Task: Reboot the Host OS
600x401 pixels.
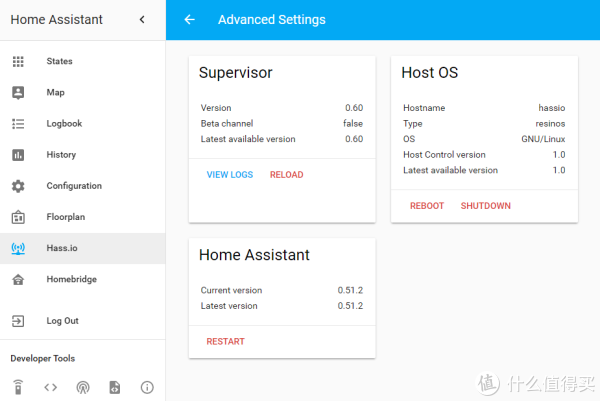Action: (427, 206)
